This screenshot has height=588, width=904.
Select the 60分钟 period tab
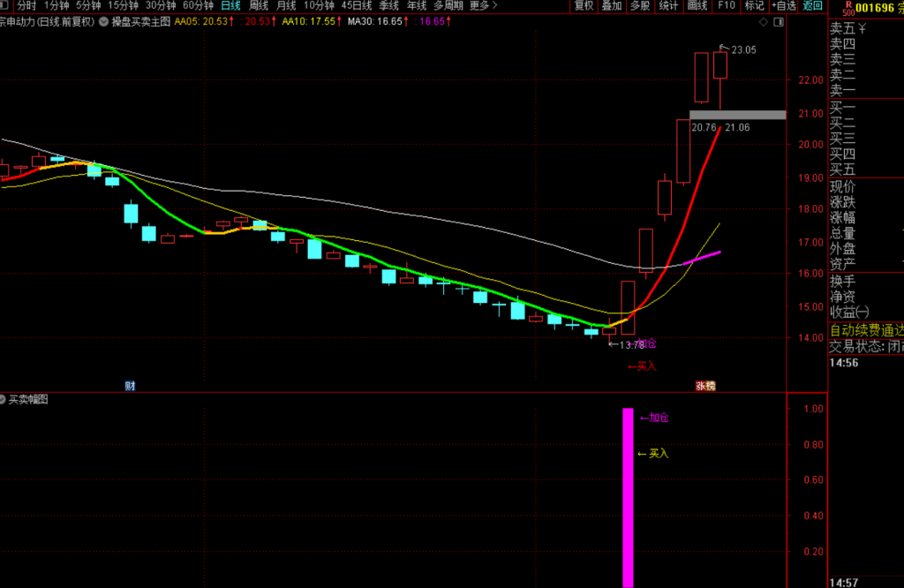coord(198,6)
